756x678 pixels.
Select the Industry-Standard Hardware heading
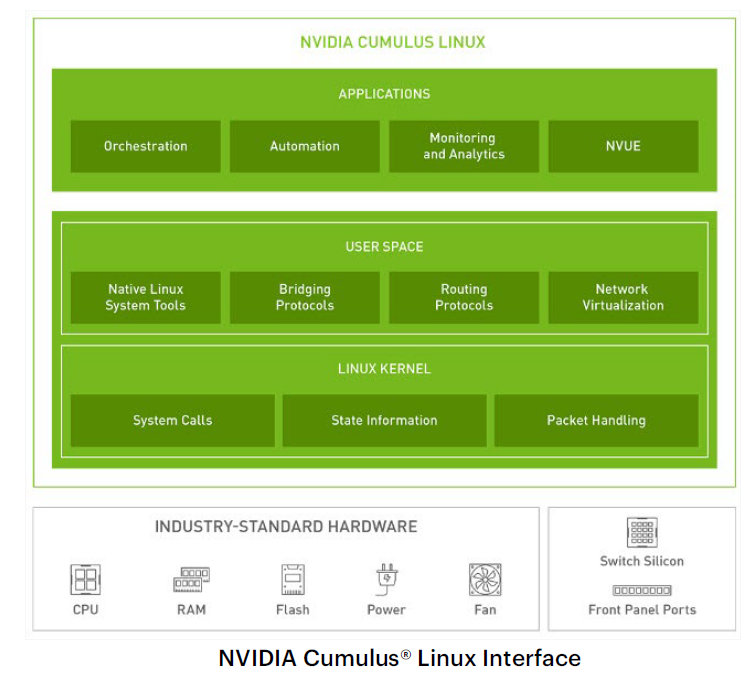pos(285,526)
